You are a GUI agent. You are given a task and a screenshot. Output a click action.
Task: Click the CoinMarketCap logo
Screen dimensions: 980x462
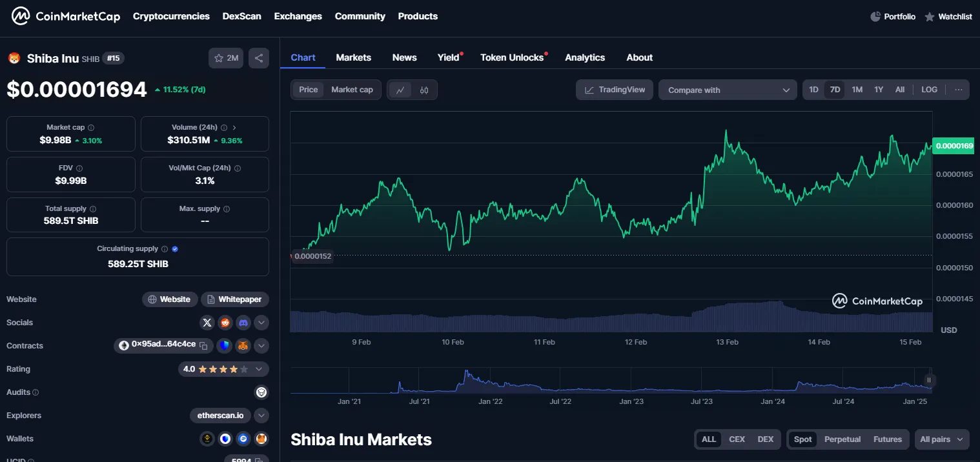tap(65, 16)
